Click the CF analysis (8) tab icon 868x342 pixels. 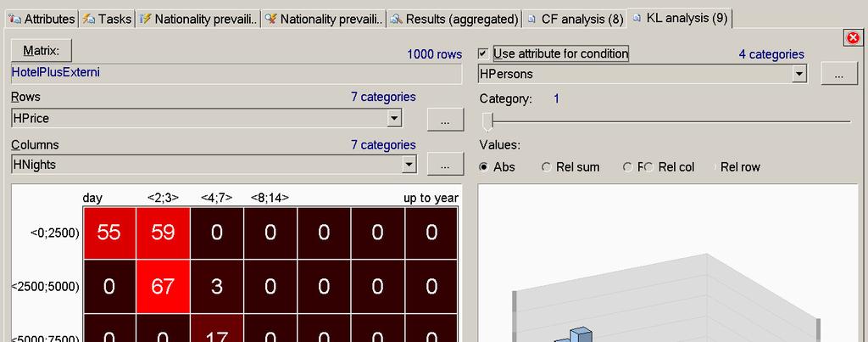(532, 20)
